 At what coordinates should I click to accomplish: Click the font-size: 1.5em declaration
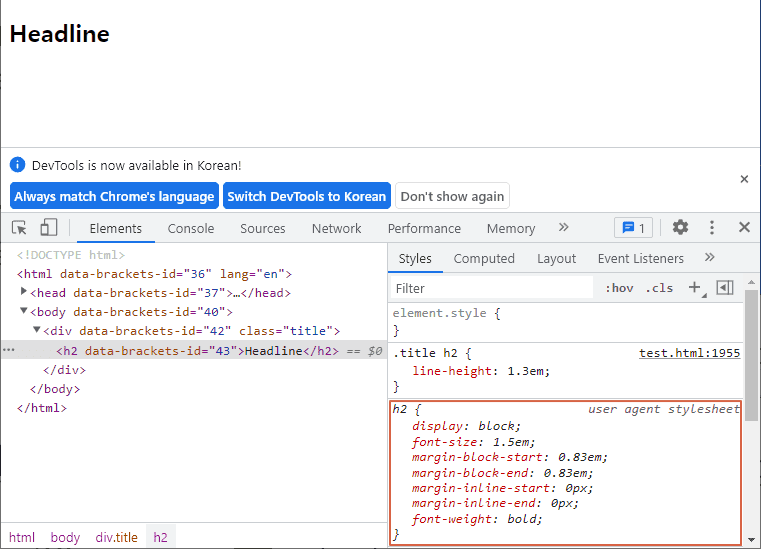(473, 442)
